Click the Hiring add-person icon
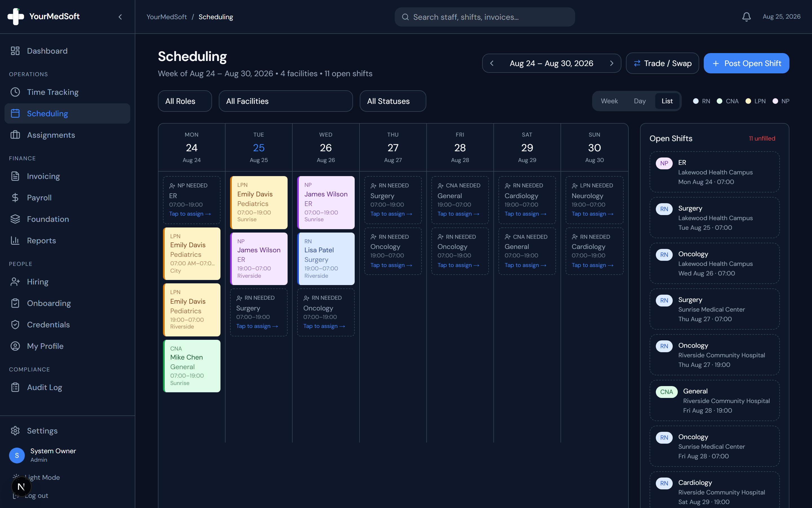Screen dimensions: 812x508 point(15,282)
